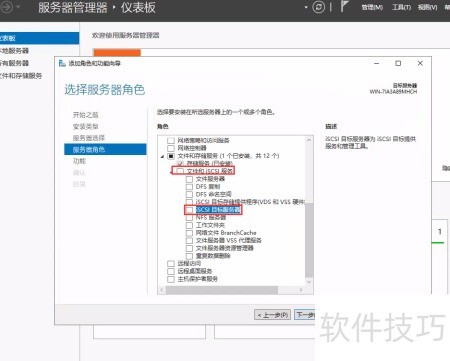The image size is (450, 361).
Task: Check the DFS 复制 checkbox
Action: [x=189, y=186]
